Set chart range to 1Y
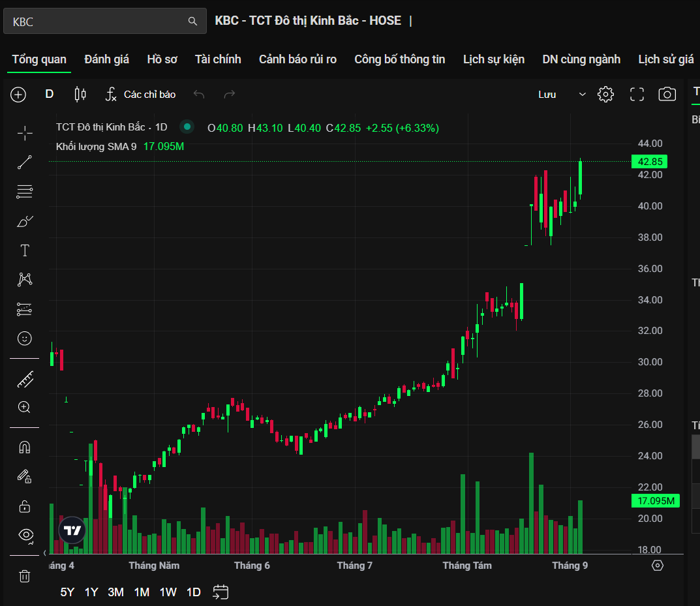The image size is (700, 606). point(91,592)
